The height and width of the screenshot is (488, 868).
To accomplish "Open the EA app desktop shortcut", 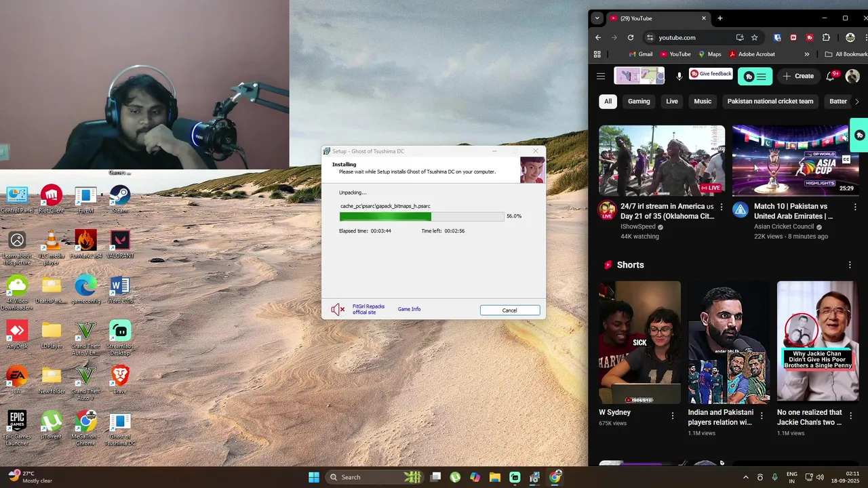I will 17,380.
